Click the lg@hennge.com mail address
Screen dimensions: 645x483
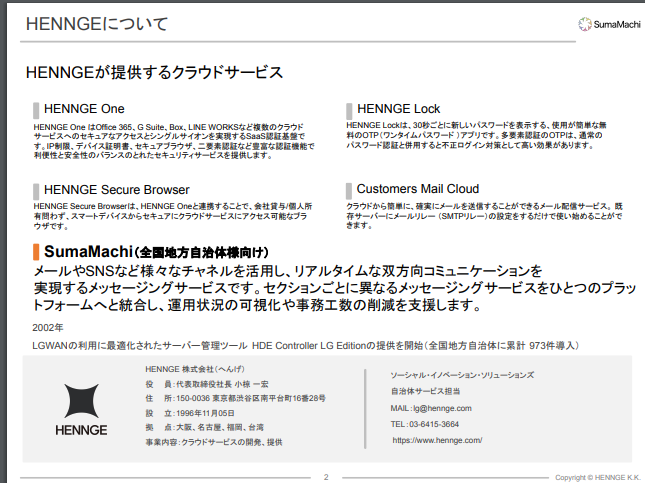[x=442, y=408]
